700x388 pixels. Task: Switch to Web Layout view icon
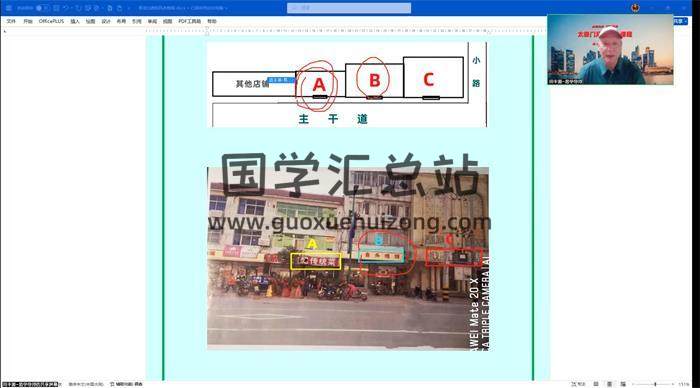click(x=623, y=384)
